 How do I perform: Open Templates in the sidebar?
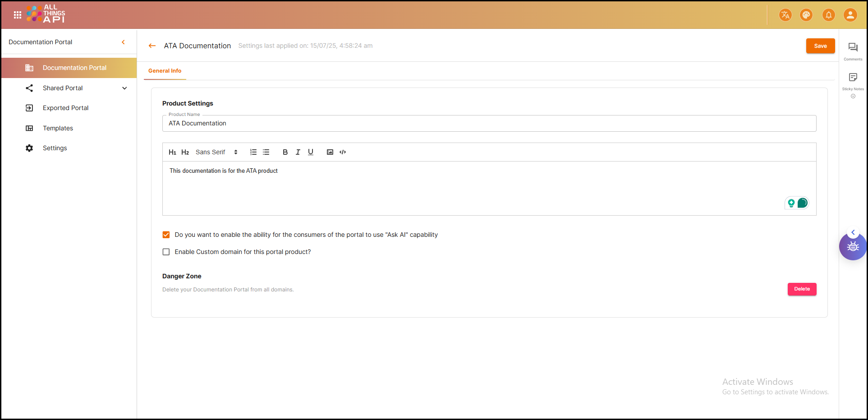[58, 128]
